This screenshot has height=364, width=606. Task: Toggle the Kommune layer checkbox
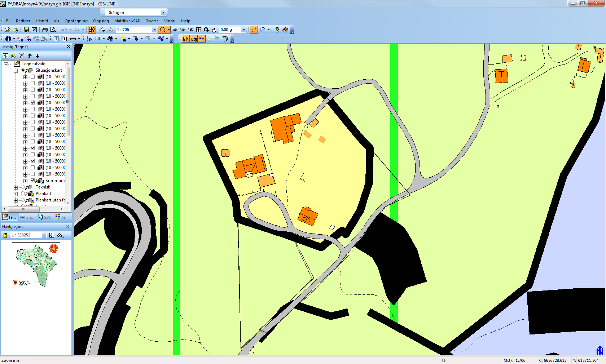click(x=33, y=181)
